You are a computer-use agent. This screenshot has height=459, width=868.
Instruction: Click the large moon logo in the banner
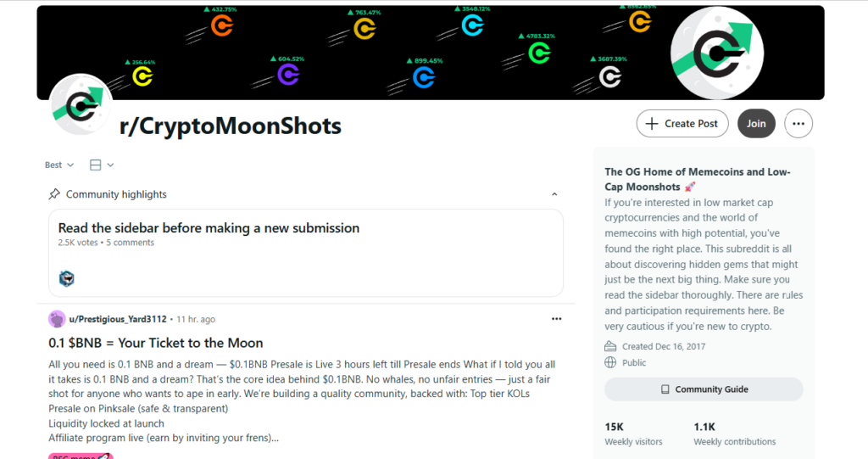[x=717, y=53]
